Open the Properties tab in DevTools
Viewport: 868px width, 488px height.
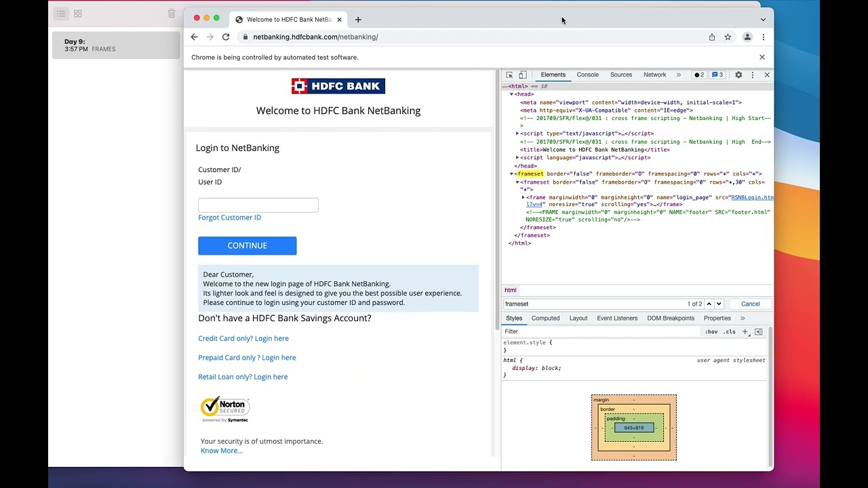pos(717,319)
